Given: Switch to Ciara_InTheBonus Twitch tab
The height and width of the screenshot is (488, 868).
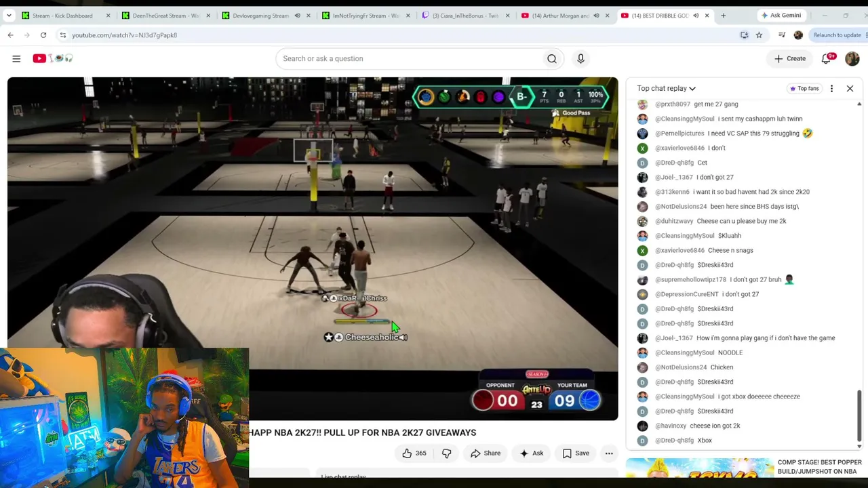Looking at the screenshot, I should pos(465,16).
